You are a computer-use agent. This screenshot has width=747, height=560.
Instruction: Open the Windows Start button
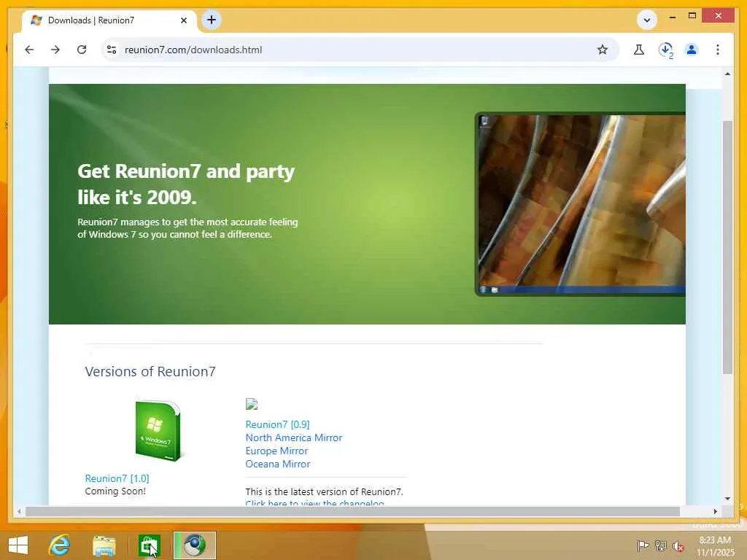click(18, 545)
